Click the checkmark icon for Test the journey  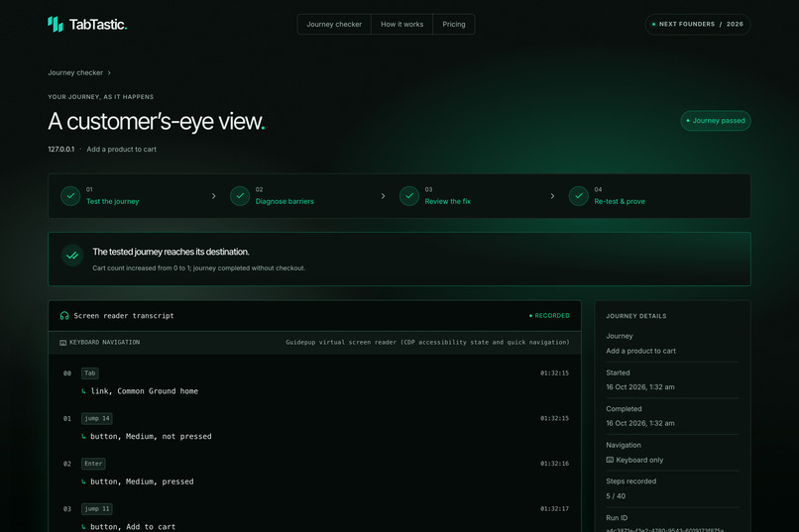point(70,196)
